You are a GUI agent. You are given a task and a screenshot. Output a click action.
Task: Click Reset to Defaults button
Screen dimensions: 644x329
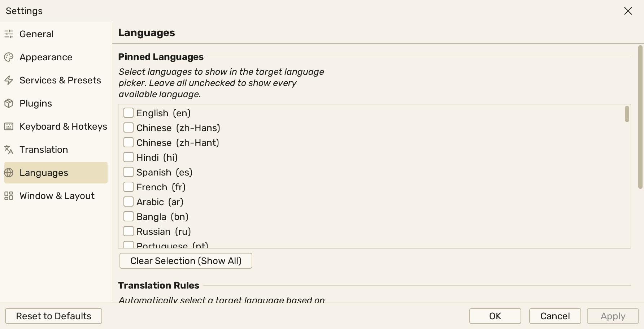point(53,316)
